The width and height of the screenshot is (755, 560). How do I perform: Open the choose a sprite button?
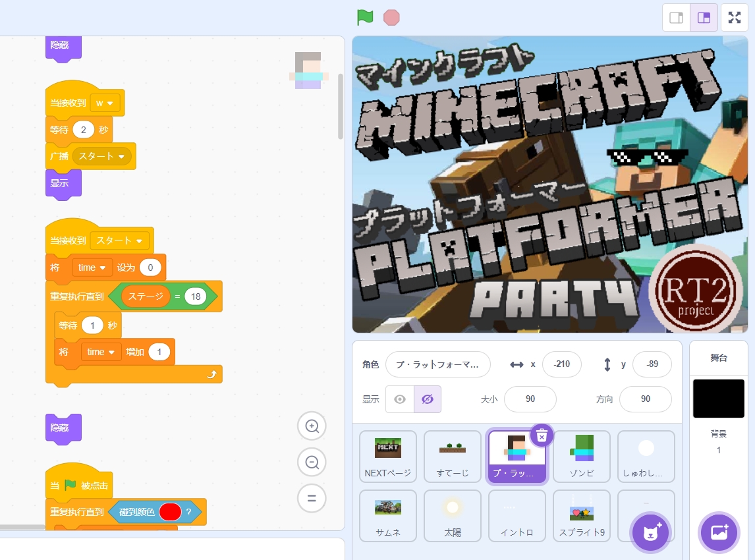pyautogui.click(x=650, y=532)
